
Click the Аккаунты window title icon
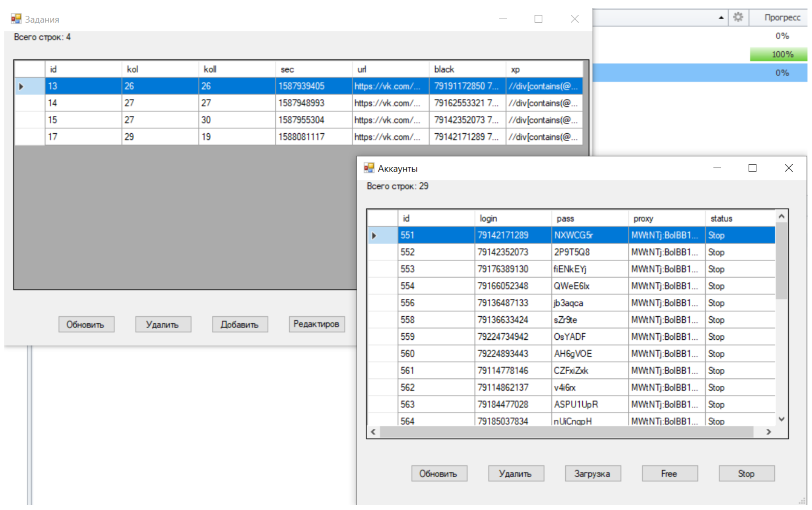click(x=369, y=168)
